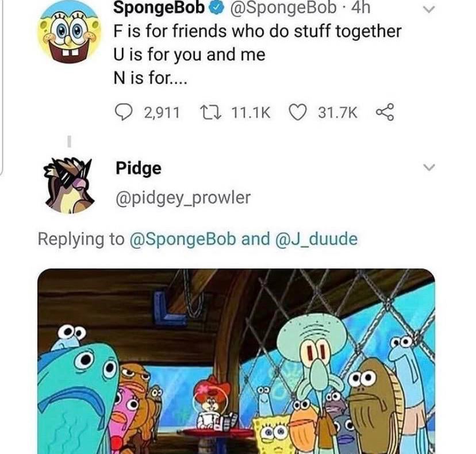Open the @pidgey_prowler handle
The width and height of the screenshot is (476, 454).
(183, 198)
